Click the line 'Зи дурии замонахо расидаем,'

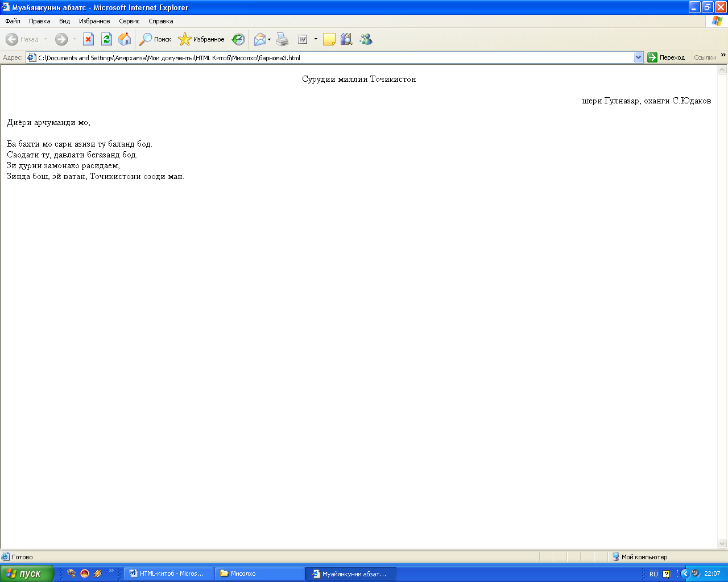(63, 165)
